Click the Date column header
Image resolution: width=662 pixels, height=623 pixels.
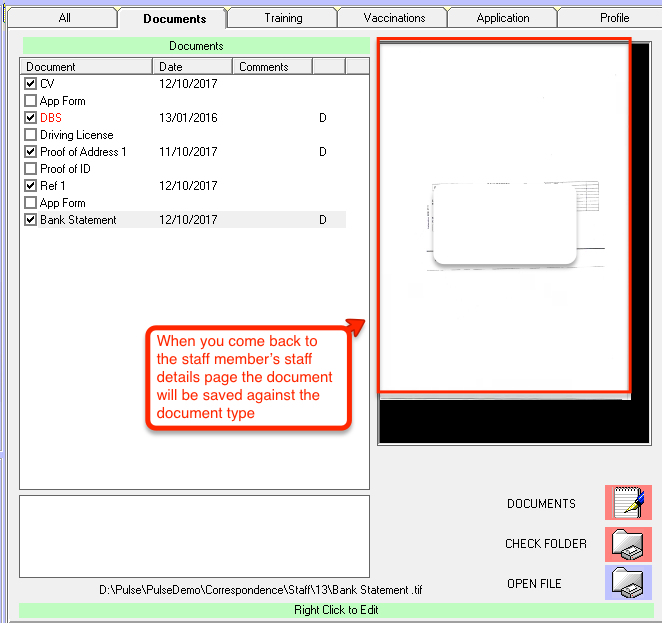(193, 67)
